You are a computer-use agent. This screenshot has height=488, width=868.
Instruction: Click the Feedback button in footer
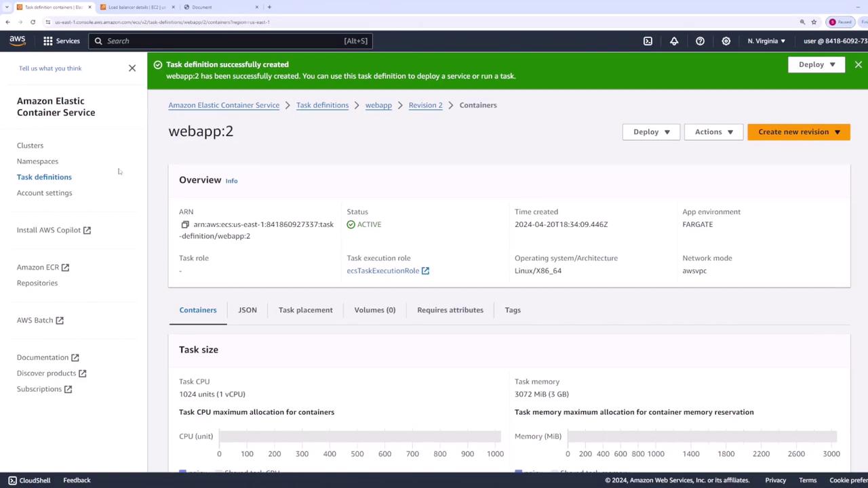[x=77, y=481]
